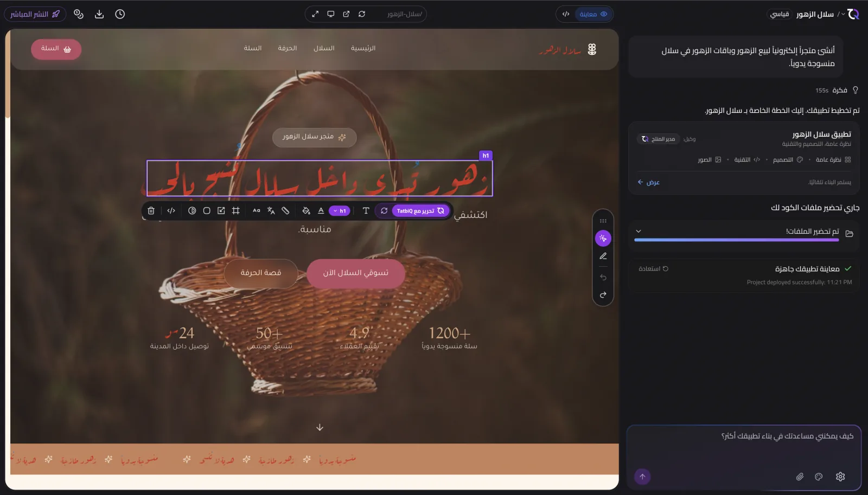Open the قياسي plan badge
This screenshot has height=495, width=868.
780,14
